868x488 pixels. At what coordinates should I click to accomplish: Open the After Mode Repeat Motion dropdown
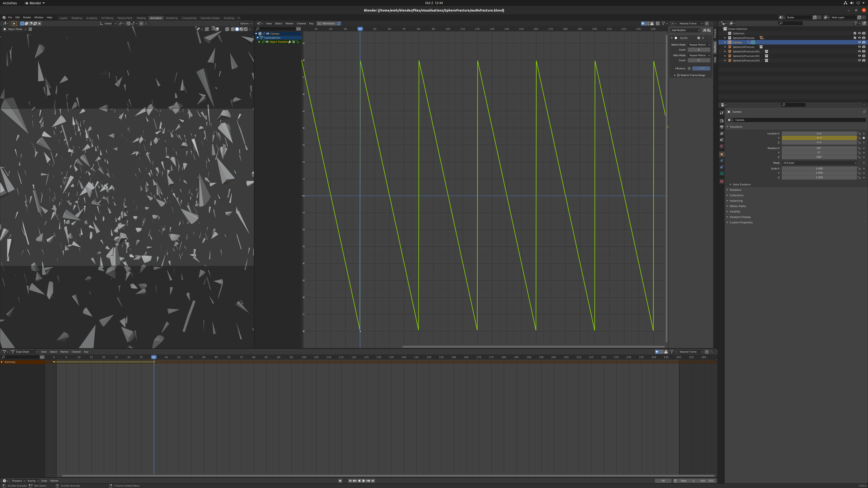point(699,56)
